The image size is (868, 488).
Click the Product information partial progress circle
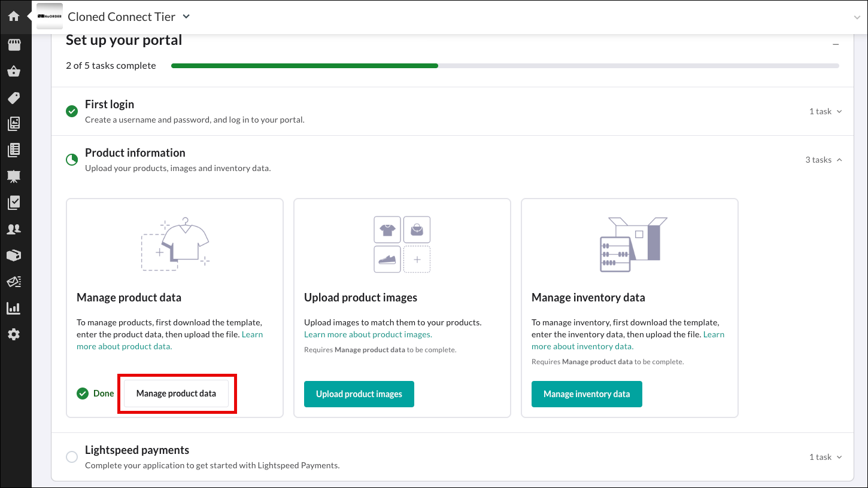click(72, 160)
